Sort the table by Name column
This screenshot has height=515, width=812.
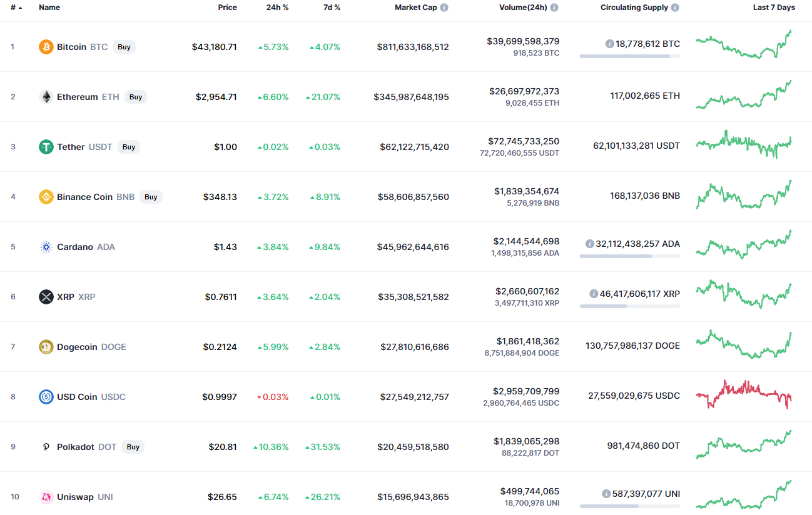coord(49,7)
